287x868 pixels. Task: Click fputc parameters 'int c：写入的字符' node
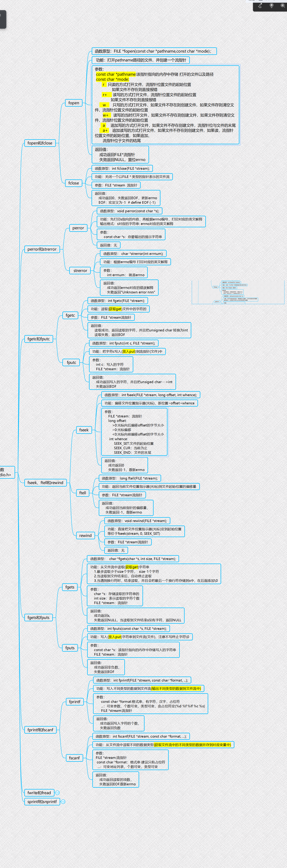pos(111,365)
